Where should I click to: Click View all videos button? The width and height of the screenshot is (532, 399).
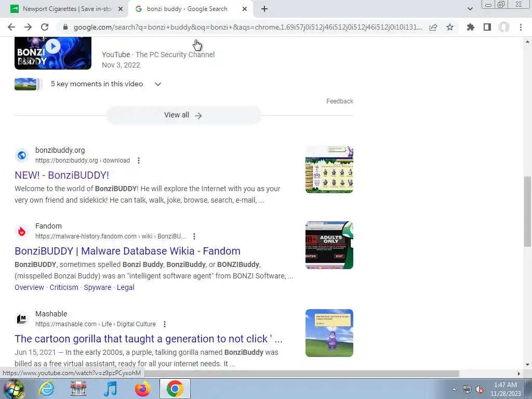click(x=183, y=115)
